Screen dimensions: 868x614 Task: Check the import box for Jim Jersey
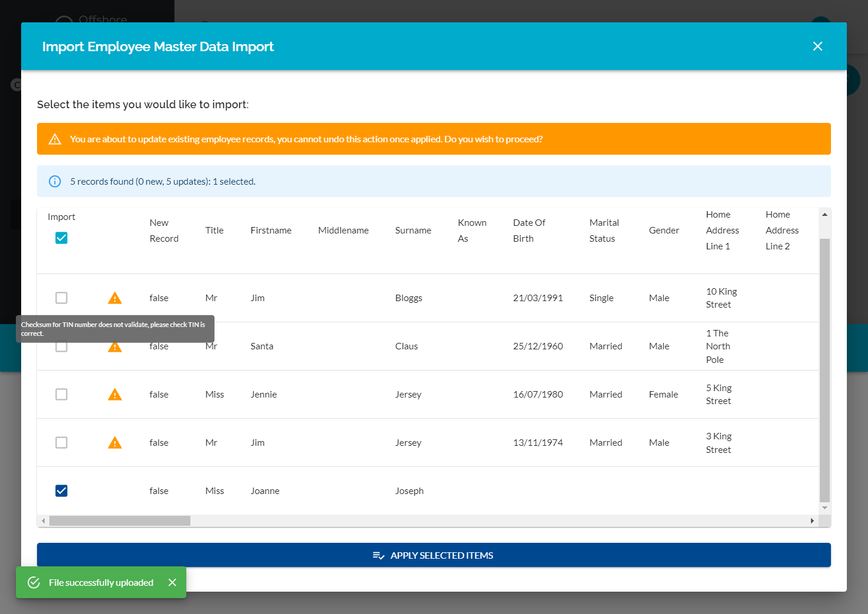tap(61, 442)
